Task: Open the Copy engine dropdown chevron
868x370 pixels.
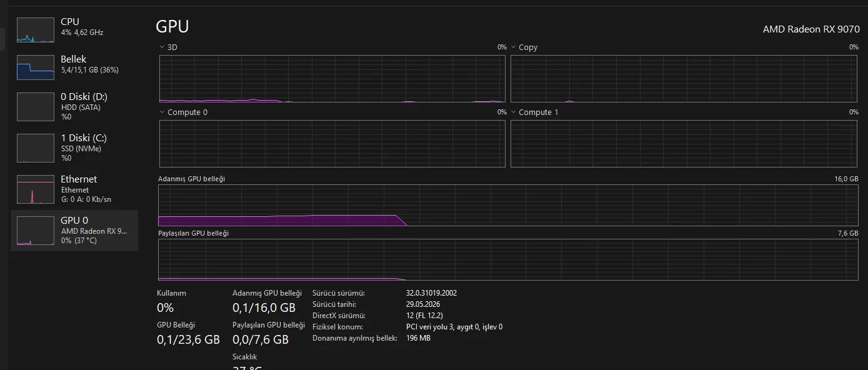Action: [514, 47]
